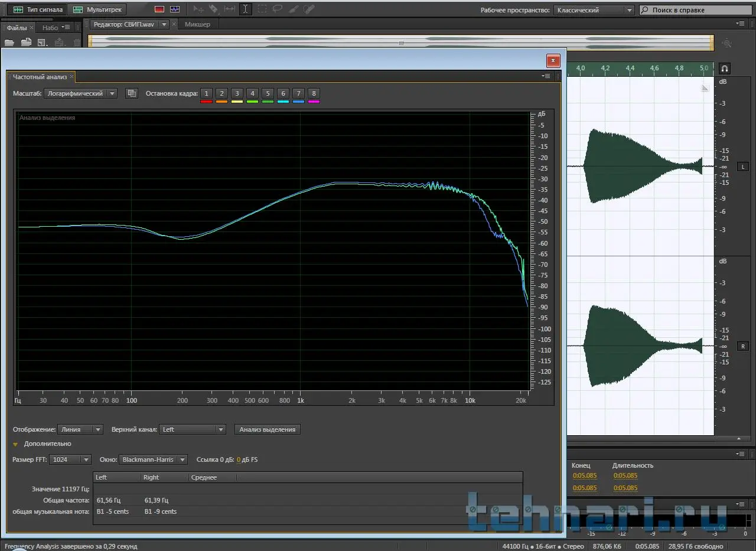Switch to the Микшер tab
Viewport: 756px width, 551px height.
197,24
